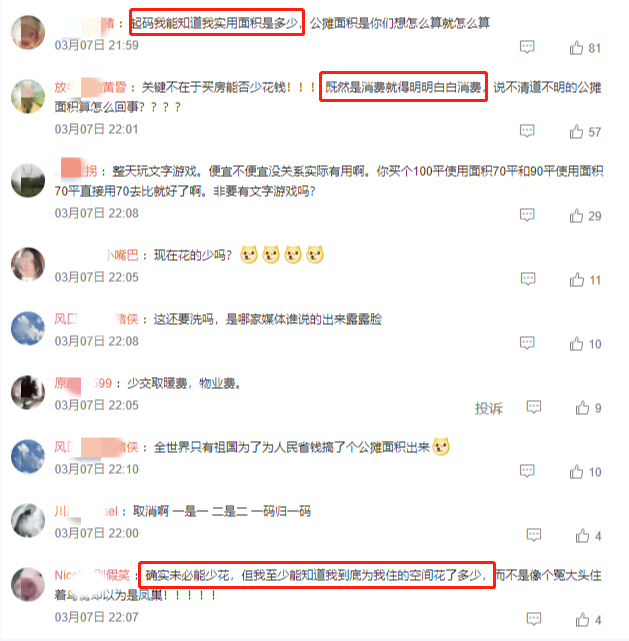Reply to the last comment at 22:07
Viewport: 629px width, 641px height.
tap(534, 619)
